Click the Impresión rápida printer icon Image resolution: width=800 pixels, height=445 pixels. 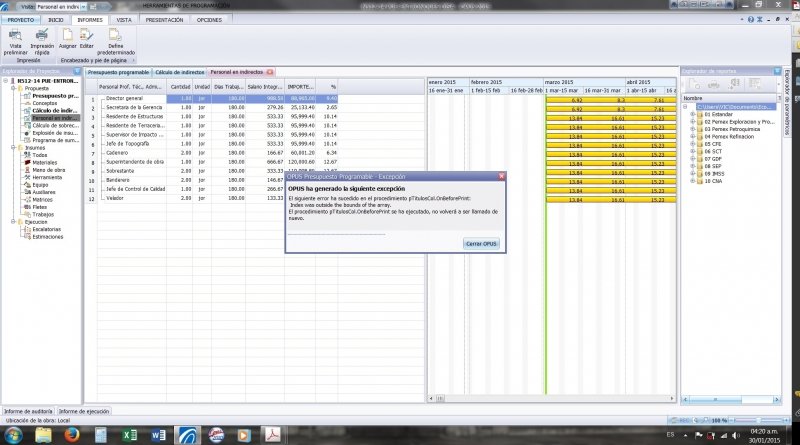click(x=42, y=34)
